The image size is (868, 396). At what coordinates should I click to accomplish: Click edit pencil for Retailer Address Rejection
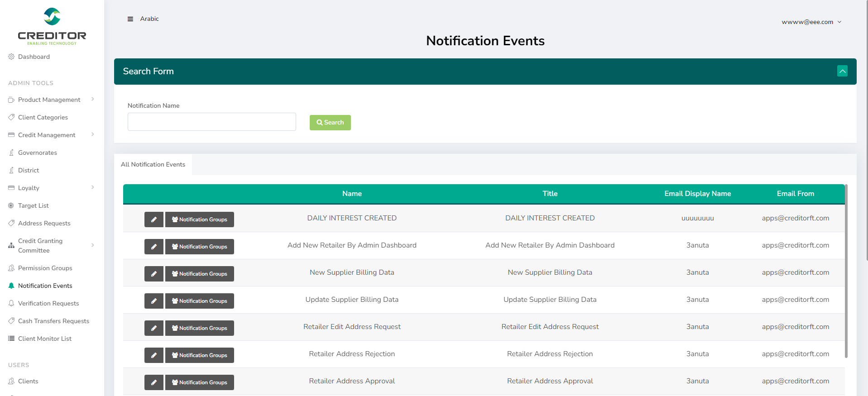154,355
